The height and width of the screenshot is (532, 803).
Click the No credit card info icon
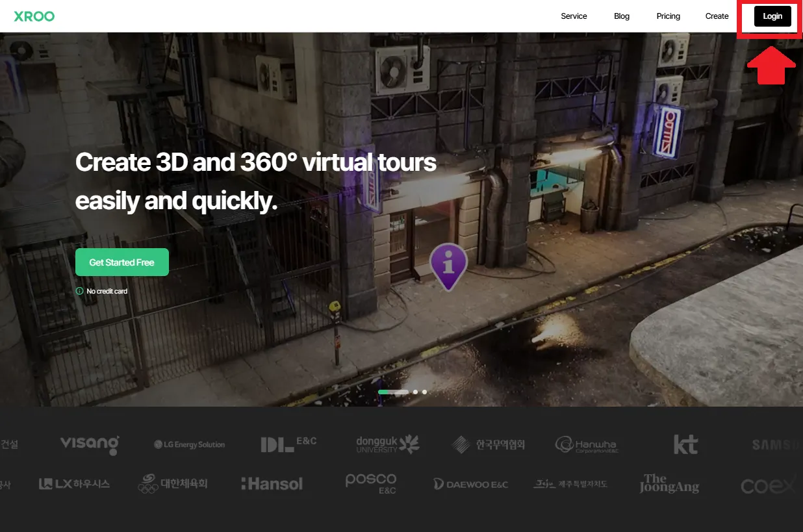tap(79, 291)
